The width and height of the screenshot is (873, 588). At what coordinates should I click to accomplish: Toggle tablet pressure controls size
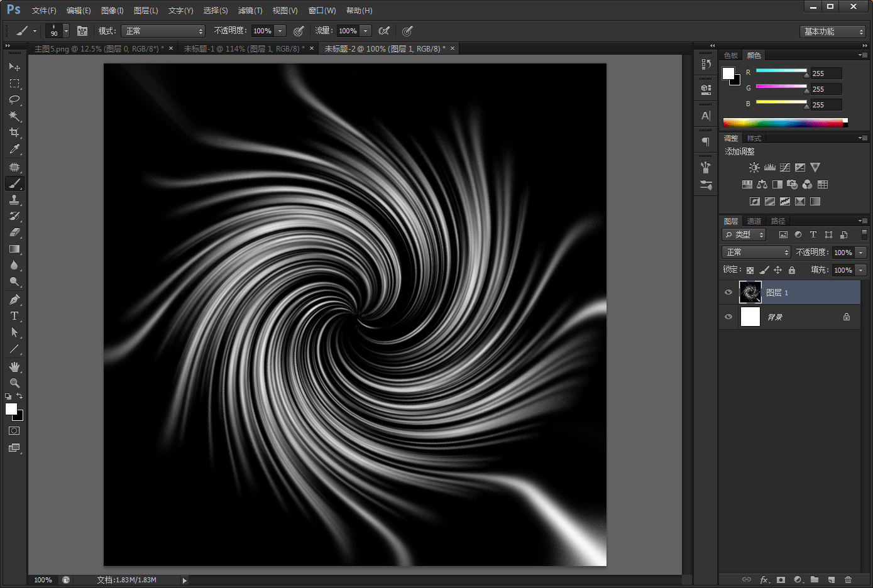[x=407, y=31]
